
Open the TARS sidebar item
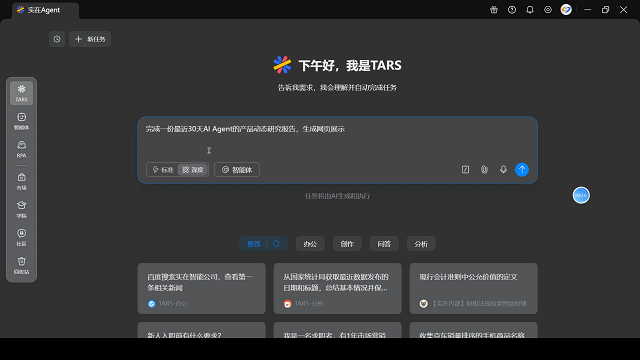(x=21, y=93)
